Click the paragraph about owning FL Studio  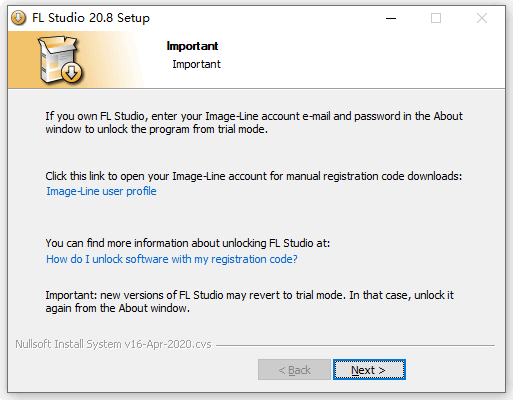(x=254, y=123)
